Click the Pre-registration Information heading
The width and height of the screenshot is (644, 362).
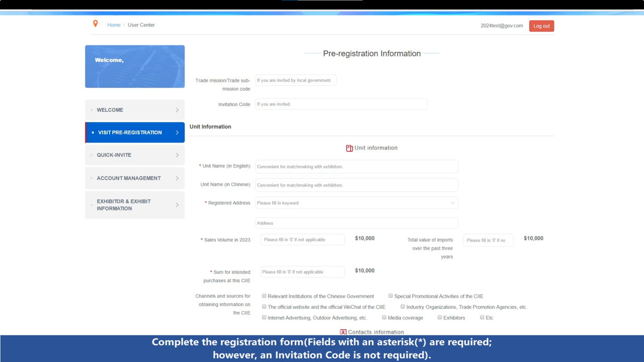372,54
